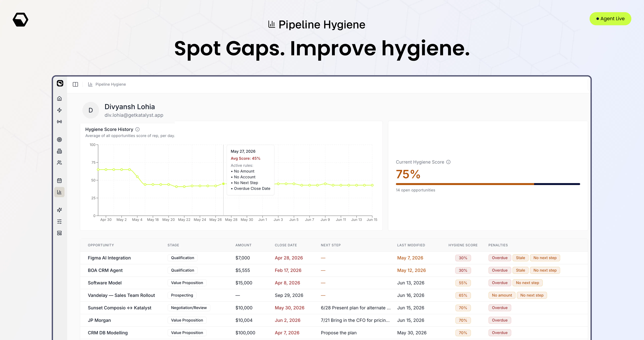This screenshot has width=644, height=340.
Task: Select the highlighted May 27 chart data point
Action: 223,184
